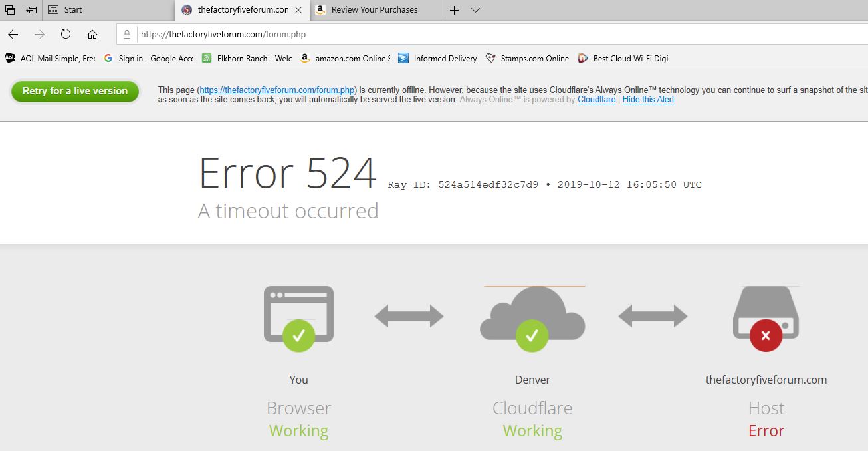Switch to Review Your Purchases tab
This screenshot has width=868, height=451.
pyautogui.click(x=376, y=10)
